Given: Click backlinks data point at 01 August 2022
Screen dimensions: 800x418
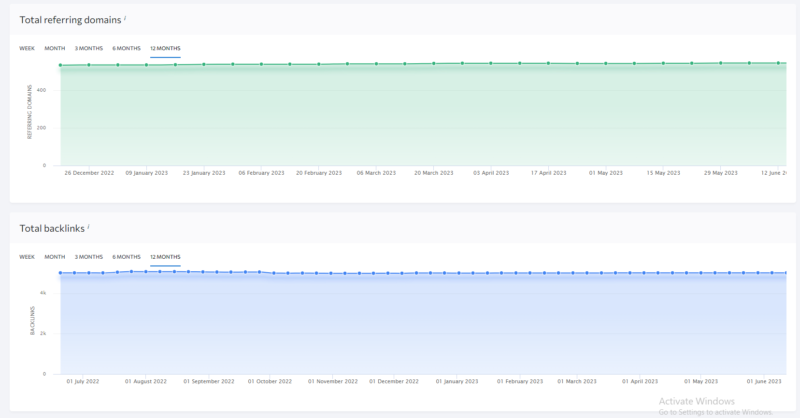Looking at the screenshot, I should point(145,271).
